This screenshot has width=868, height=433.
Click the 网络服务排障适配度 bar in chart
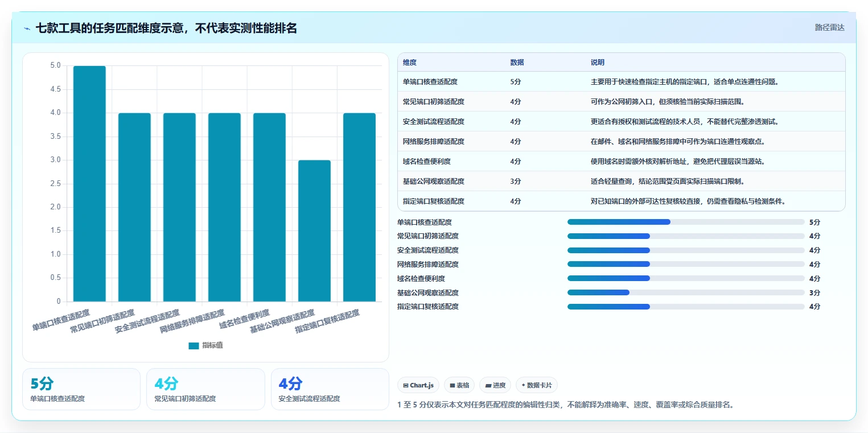click(x=224, y=207)
